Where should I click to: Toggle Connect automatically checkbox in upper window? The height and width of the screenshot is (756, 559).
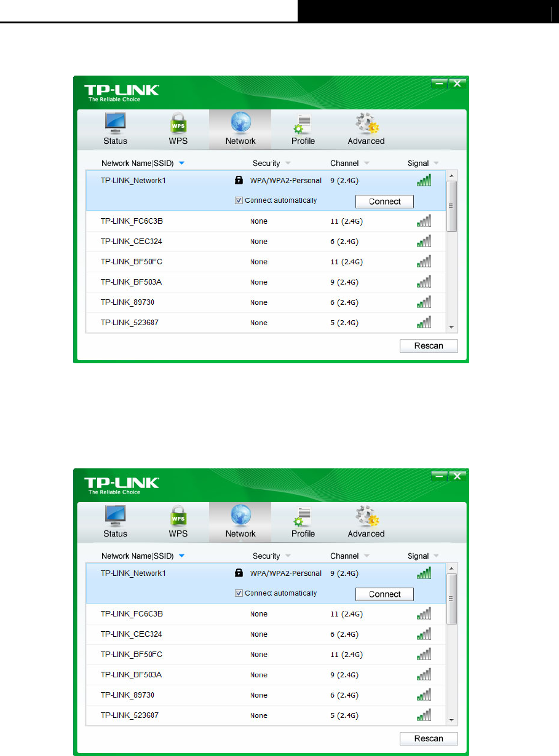[239, 200]
